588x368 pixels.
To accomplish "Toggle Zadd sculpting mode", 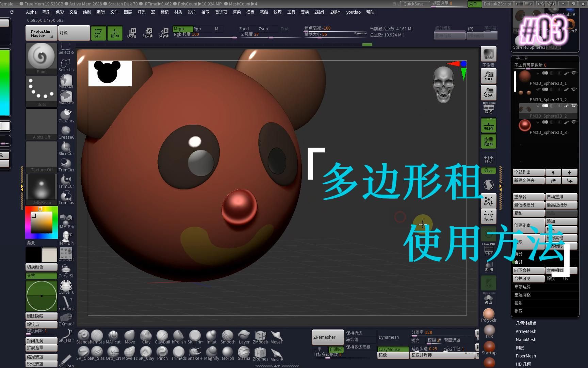I will (x=244, y=29).
